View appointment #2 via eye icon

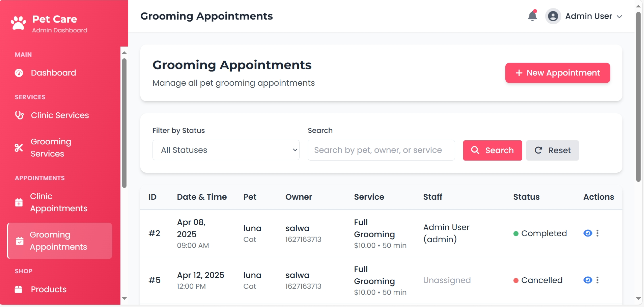(588, 233)
